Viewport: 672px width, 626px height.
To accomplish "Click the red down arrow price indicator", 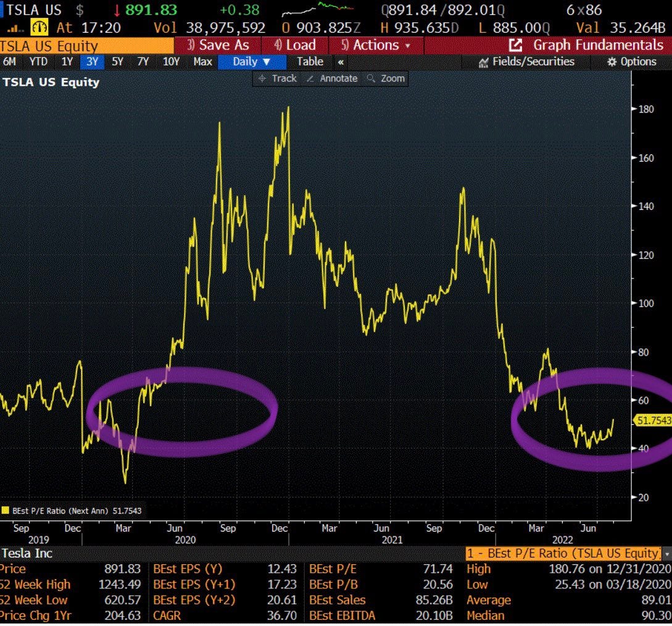I will coord(117,10).
